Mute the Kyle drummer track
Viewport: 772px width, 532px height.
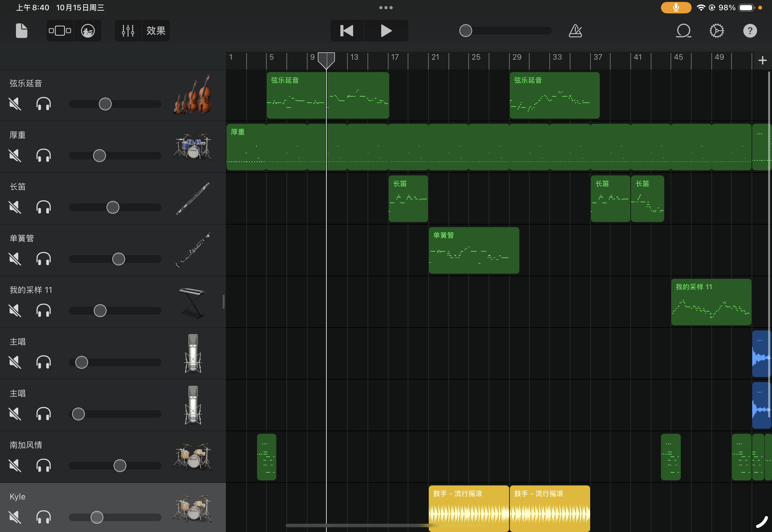tap(15, 517)
